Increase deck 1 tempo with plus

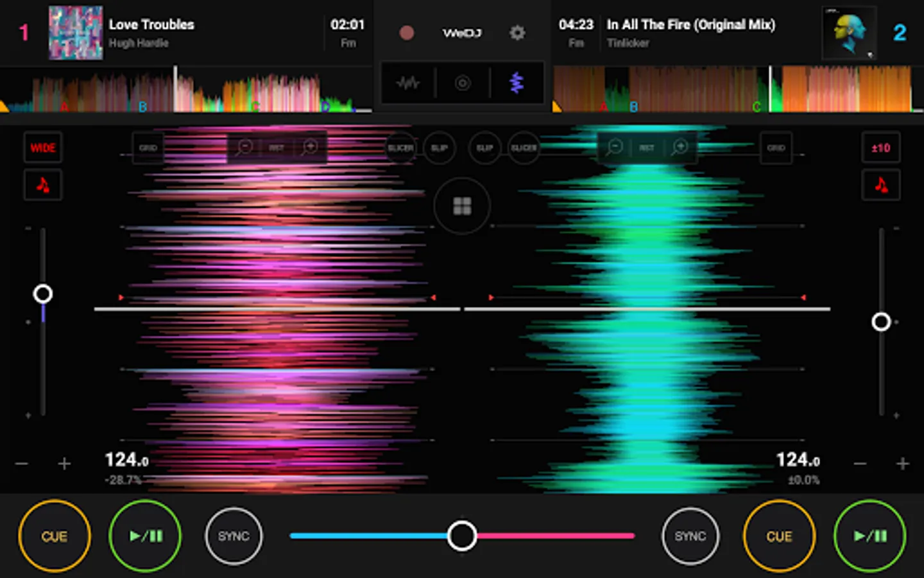coord(64,464)
